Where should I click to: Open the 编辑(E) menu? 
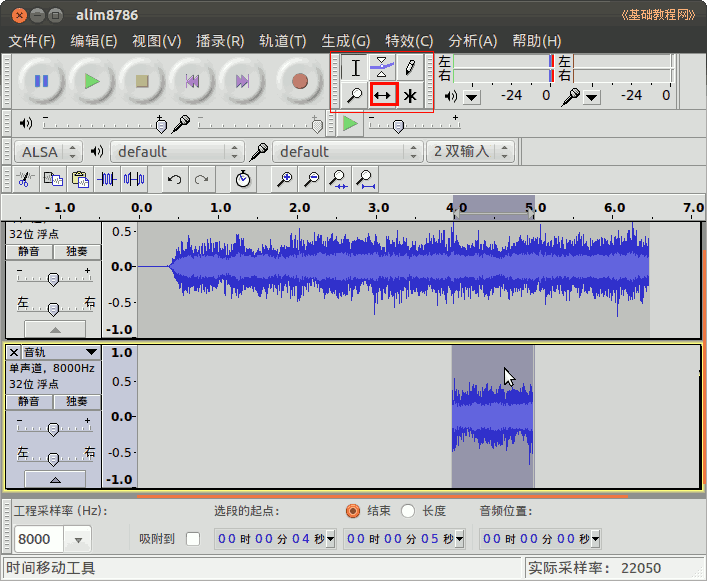tap(94, 41)
